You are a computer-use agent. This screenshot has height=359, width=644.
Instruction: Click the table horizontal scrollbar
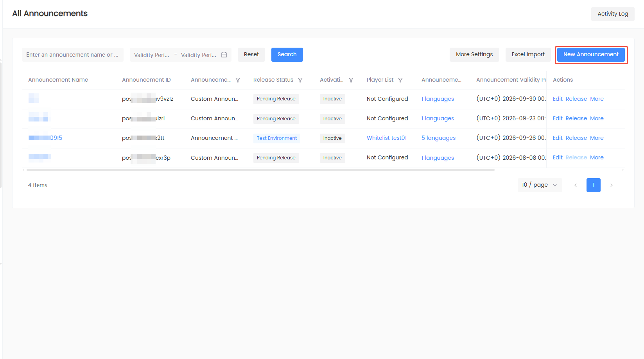pos(260,170)
